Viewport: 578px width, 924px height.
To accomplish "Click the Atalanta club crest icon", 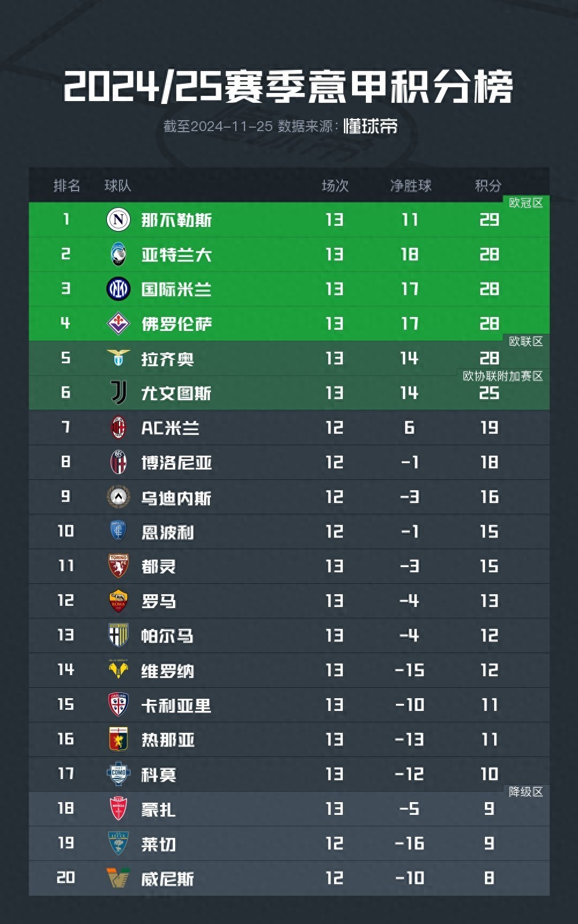I will click(x=118, y=254).
